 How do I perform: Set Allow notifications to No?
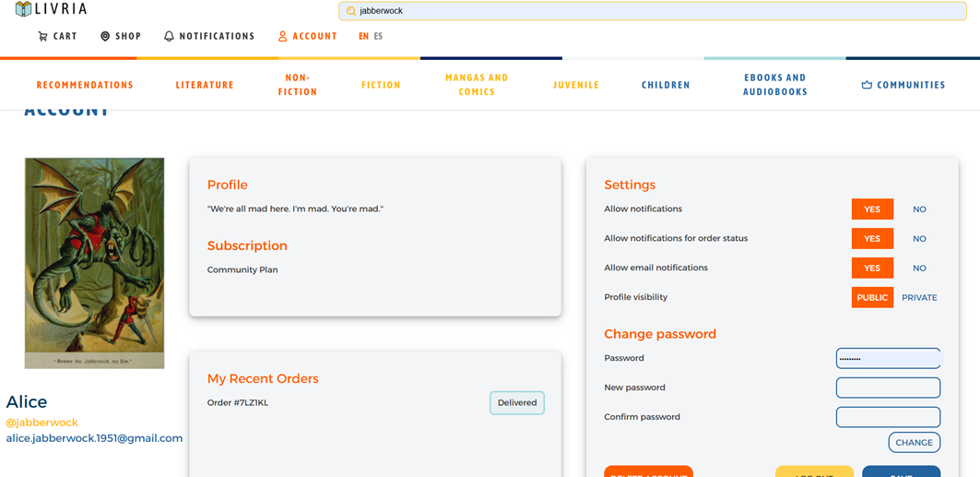919,209
